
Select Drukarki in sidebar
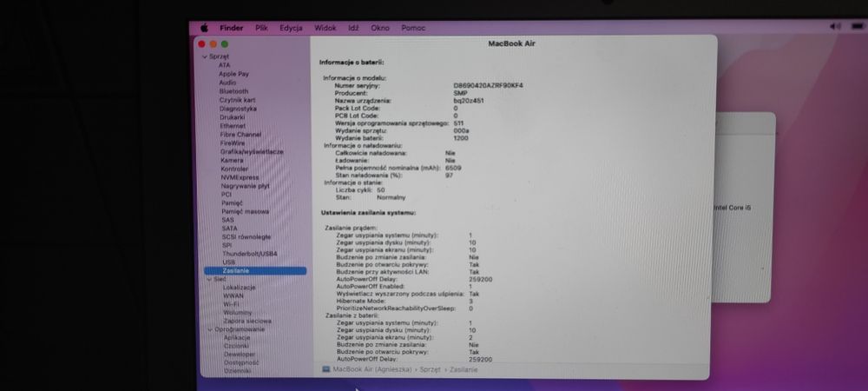[x=233, y=117]
